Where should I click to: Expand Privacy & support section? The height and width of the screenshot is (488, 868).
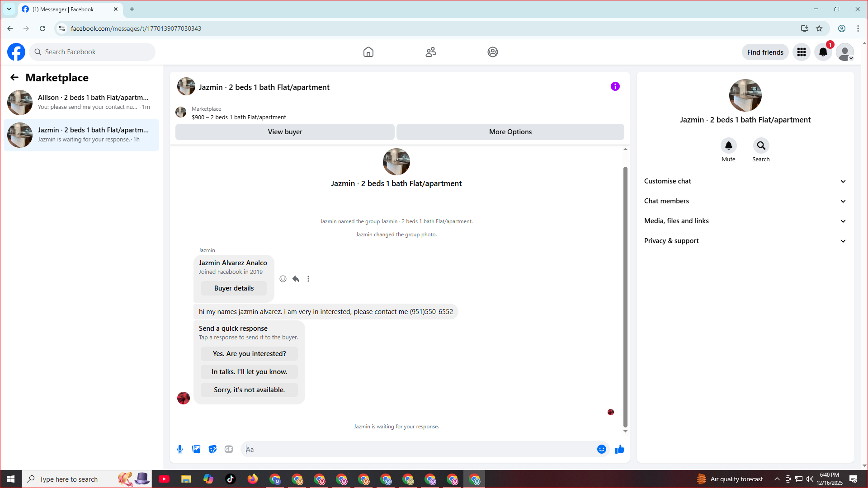tap(745, 241)
